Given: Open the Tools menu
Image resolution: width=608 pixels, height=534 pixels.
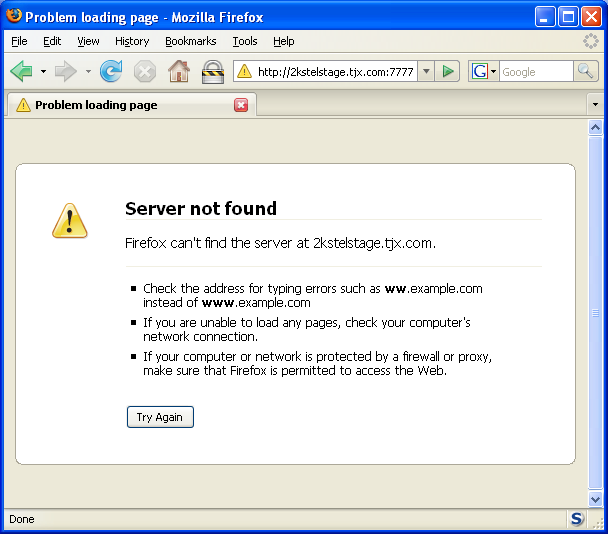Looking at the screenshot, I should (x=245, y=41).
